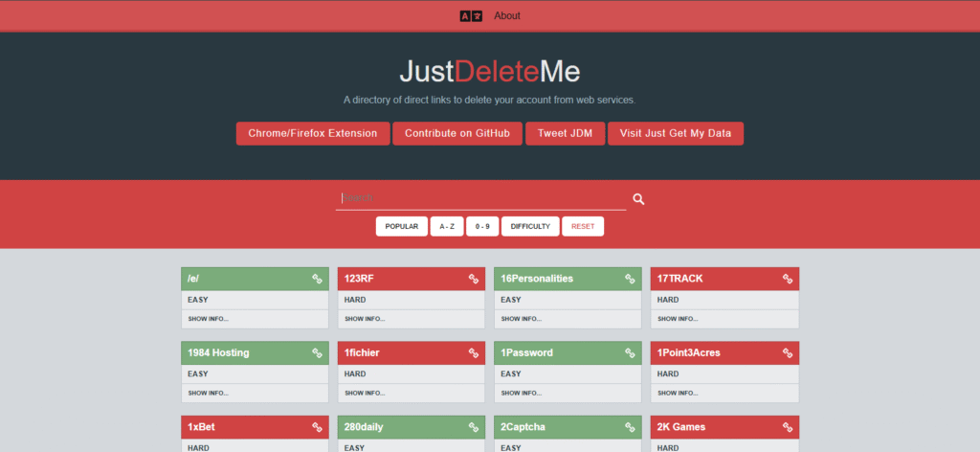Open the 17TRACK service title

pos(680,279)
